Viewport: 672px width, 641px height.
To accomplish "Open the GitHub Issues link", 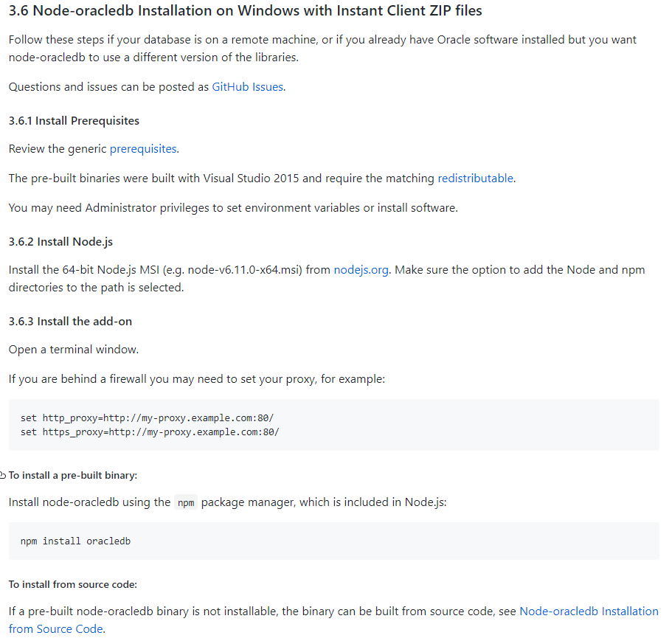I will click(x=247, y=87).
